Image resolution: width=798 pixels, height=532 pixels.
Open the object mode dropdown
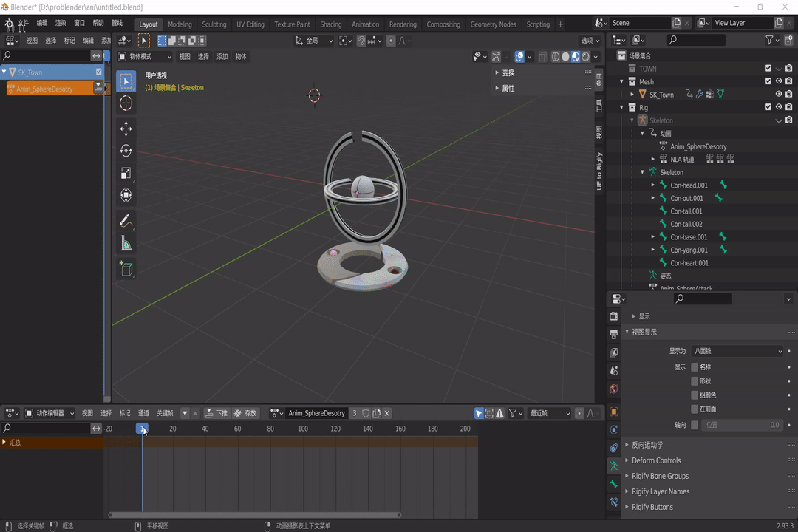click(145, 56)
